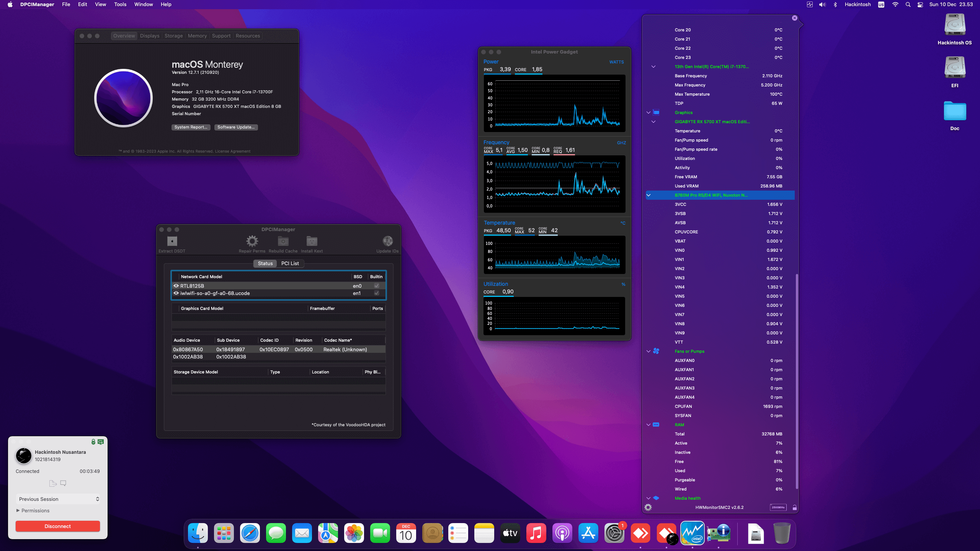Open Maps from the Dock

328,533
